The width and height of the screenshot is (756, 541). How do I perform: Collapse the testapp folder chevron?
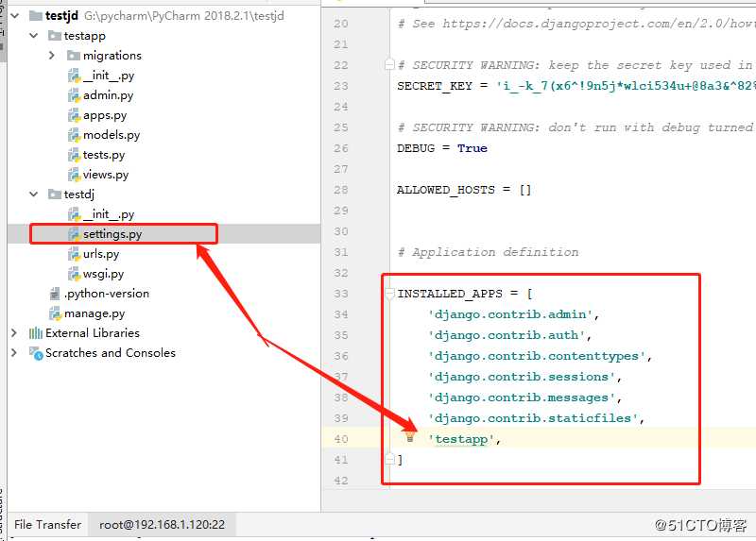(34, 36)
